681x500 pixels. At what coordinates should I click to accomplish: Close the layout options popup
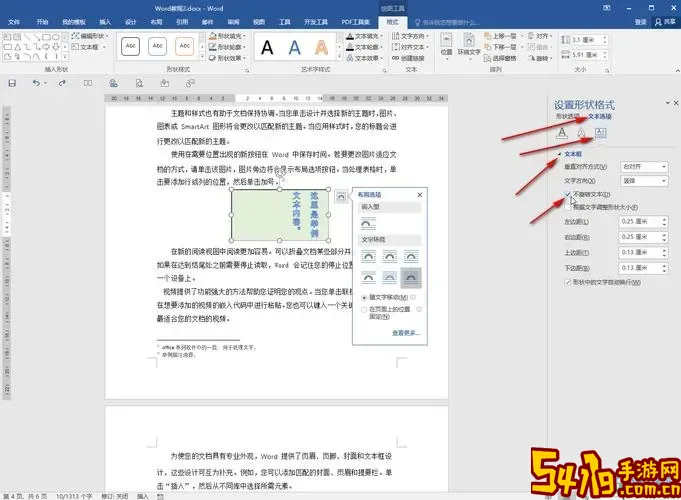[420, 195]
